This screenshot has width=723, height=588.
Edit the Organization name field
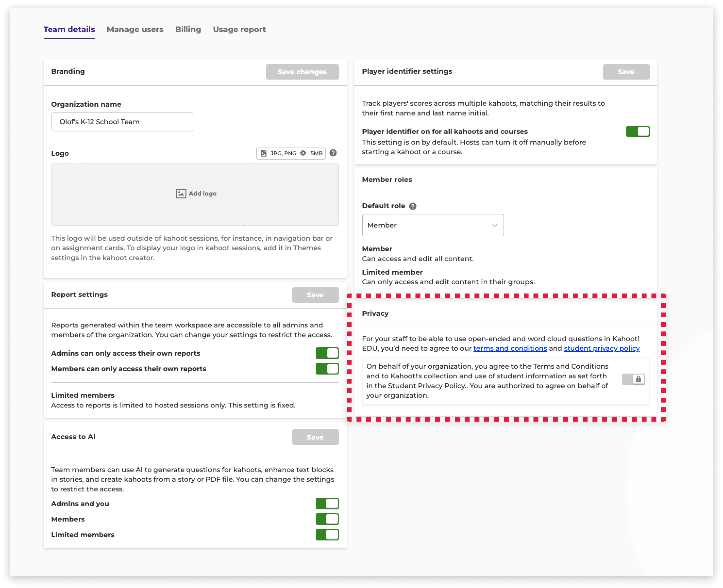(x=122, y=122)
